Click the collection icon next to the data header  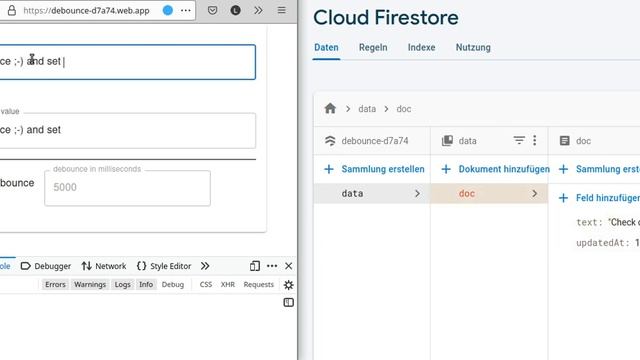(x=447, y=141)
